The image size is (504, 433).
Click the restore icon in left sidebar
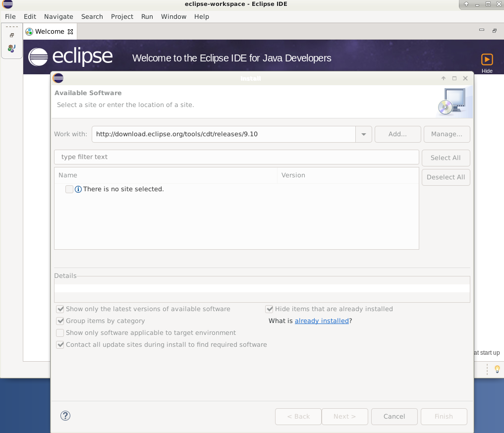pyautogui.click(x=12, y=35)
